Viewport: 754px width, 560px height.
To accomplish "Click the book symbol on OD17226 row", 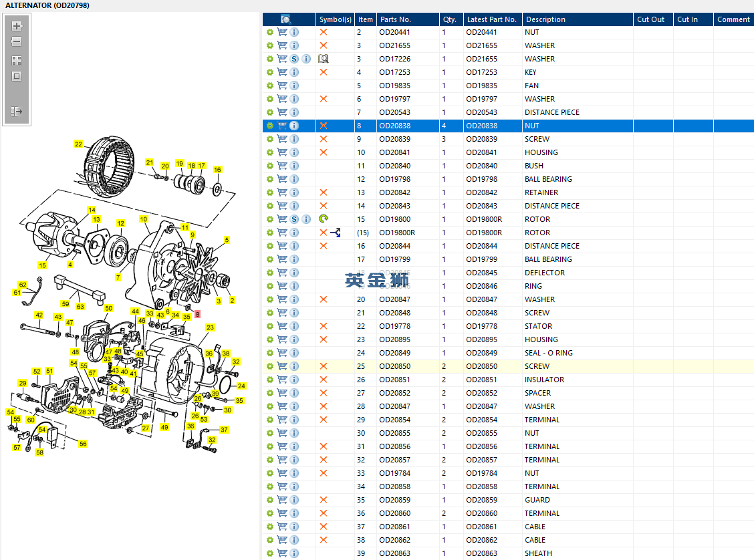I will (x=324, y=59).
